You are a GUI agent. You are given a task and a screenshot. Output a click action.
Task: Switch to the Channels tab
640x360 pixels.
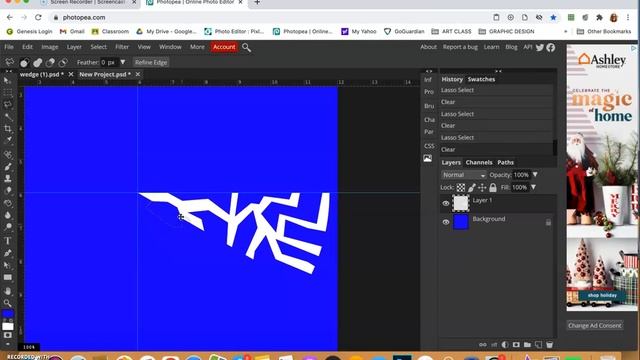[x=479, y=162]
